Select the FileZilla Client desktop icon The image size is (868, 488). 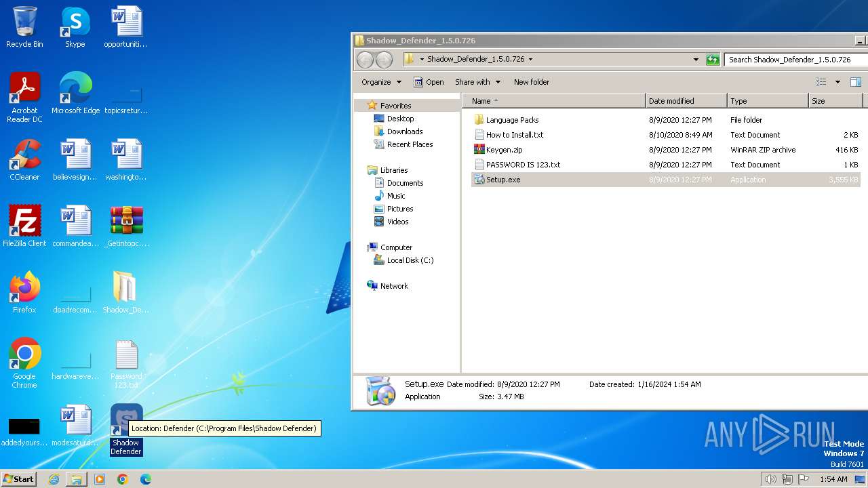coord(24,226)
